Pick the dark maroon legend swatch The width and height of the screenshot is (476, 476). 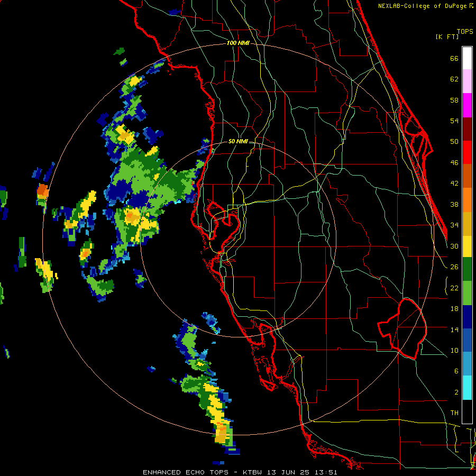467,129
